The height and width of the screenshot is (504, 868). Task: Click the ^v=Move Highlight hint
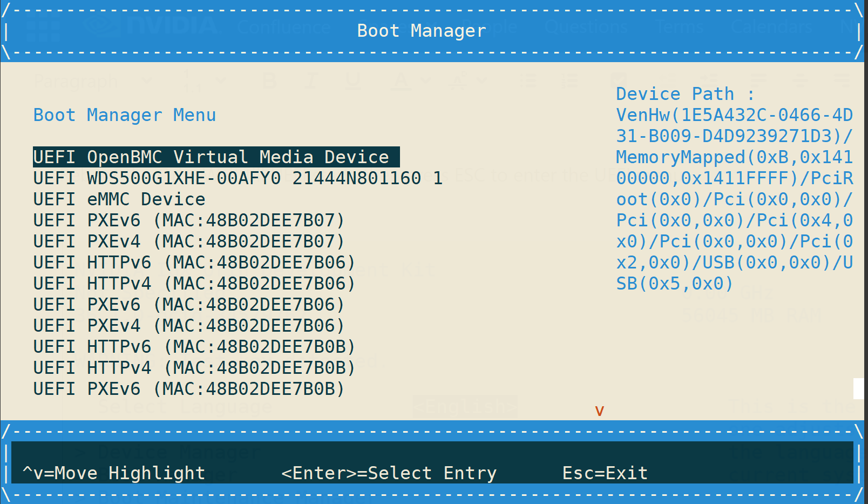pyautogui.click(x=114, y=473)
